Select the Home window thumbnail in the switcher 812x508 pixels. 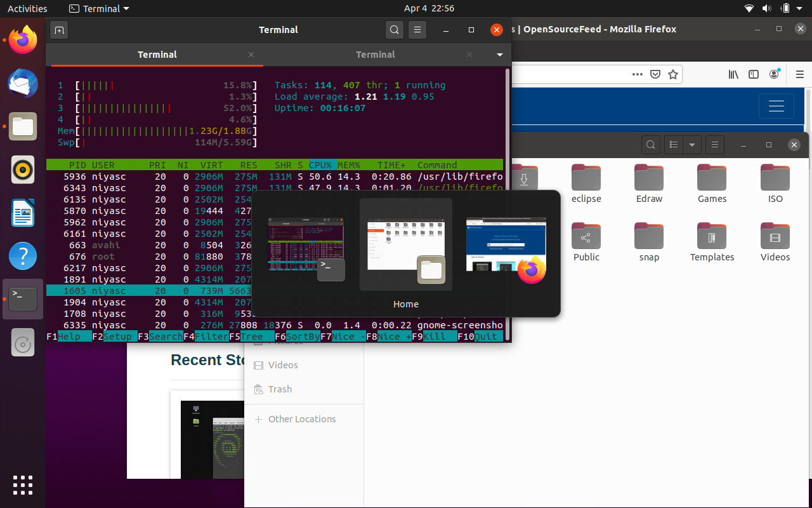(x=406, y=244)
